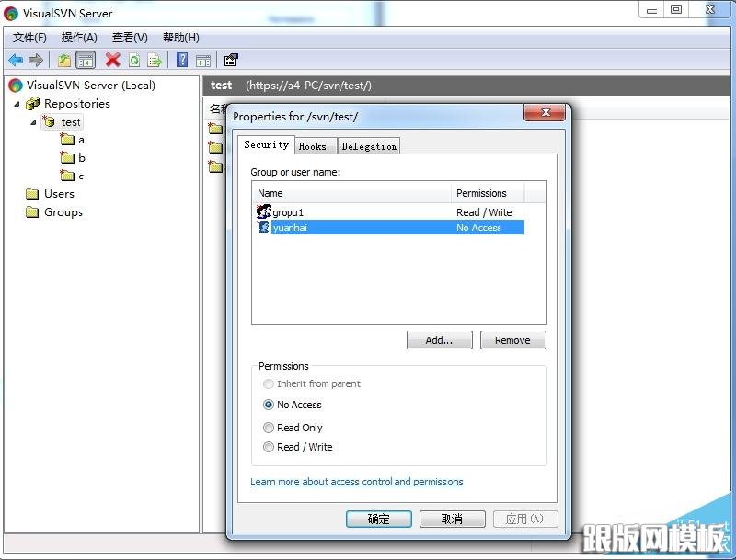Select Inherit from parent radio button
This screenshot has width=736, height=560.
[269, 384]
